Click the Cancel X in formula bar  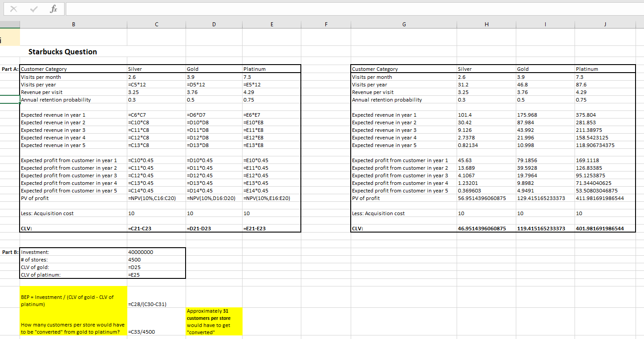click(x=13, y=8)
